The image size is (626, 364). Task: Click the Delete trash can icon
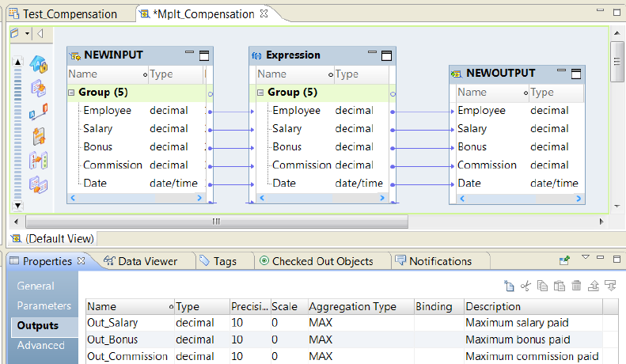click(576, 286)
